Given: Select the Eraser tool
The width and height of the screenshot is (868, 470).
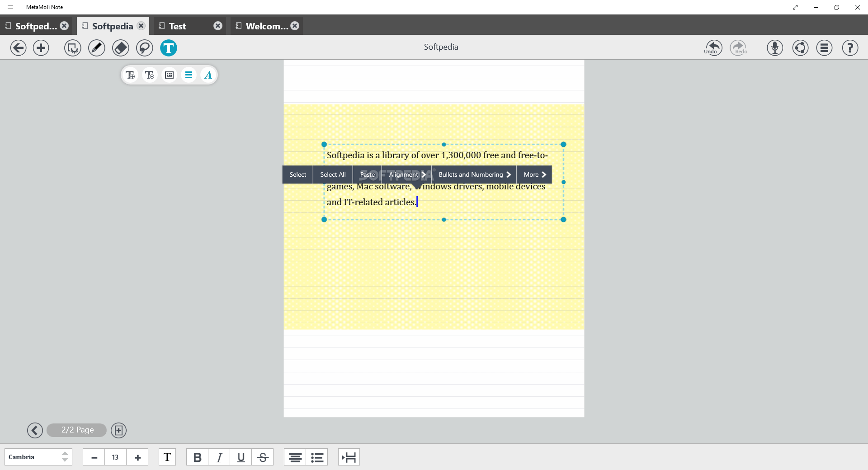Looking at the screenshot, I should (x=121, y=48).
